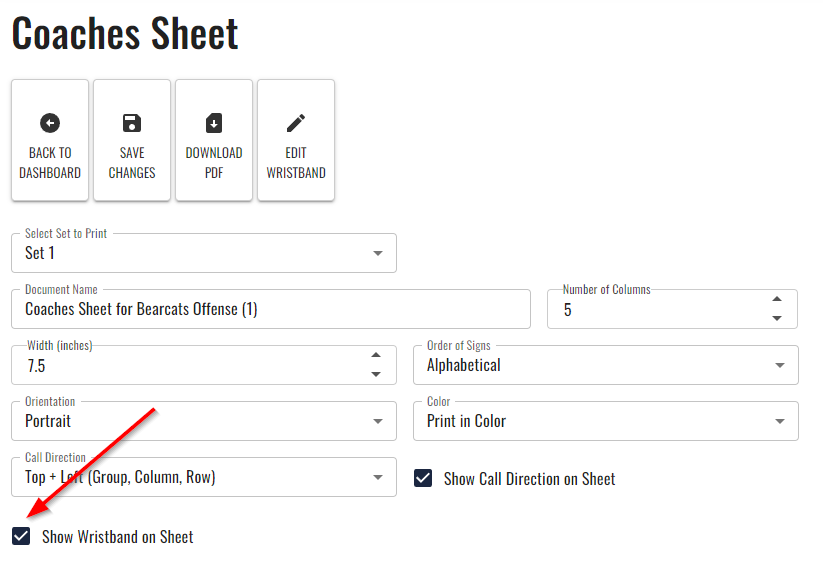
Task: Uncheck Show Call Direction on Sheet
Action: (423, 479)
